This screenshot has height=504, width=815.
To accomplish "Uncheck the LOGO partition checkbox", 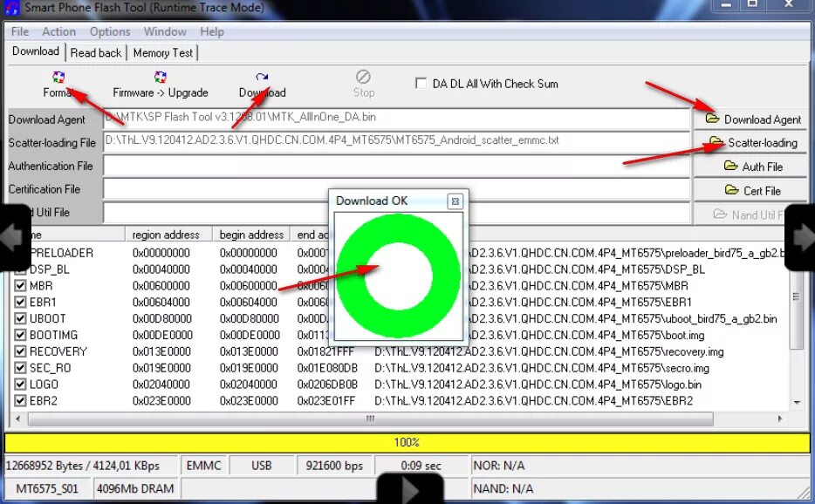I will click(x=20, y=385).
